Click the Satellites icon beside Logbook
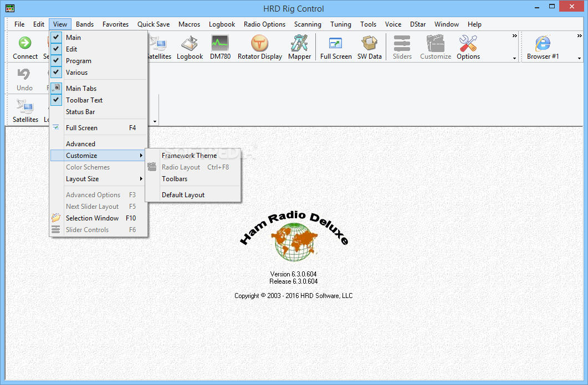The image size is (588, 385). [159, 44]
